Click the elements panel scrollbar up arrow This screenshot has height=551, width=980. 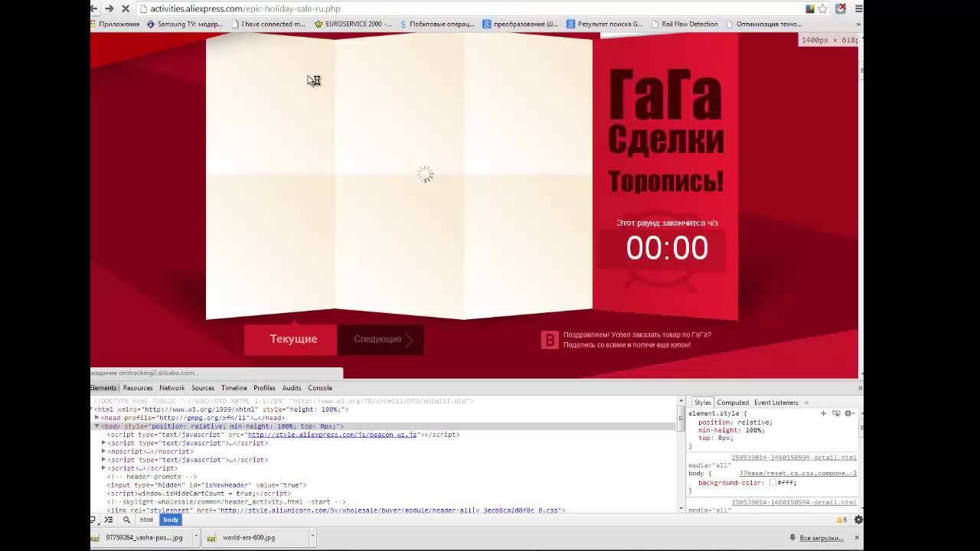pos(681,400)
